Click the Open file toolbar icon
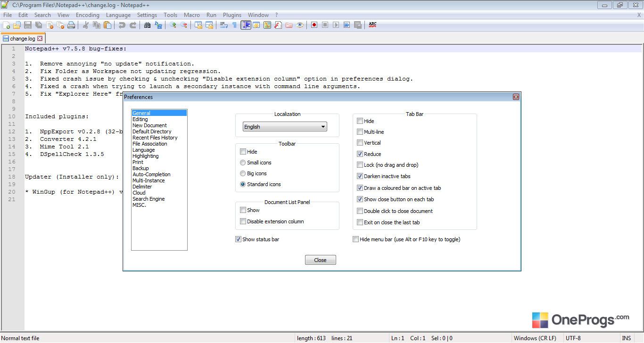Screen dimensions: 644x343 click(17, 25)
